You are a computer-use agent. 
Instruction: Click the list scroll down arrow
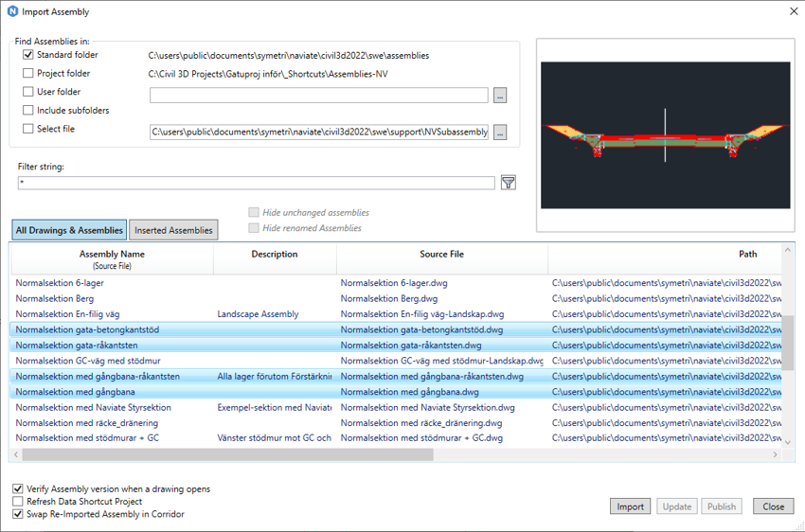pos(788,442)
